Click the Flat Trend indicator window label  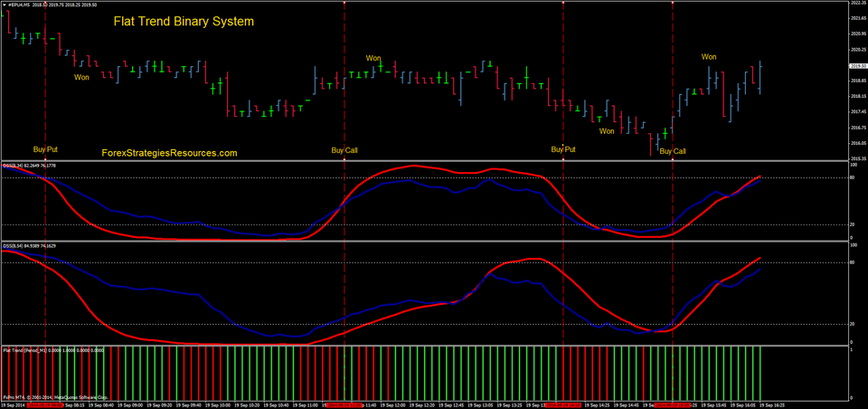(x=53, y=350)
